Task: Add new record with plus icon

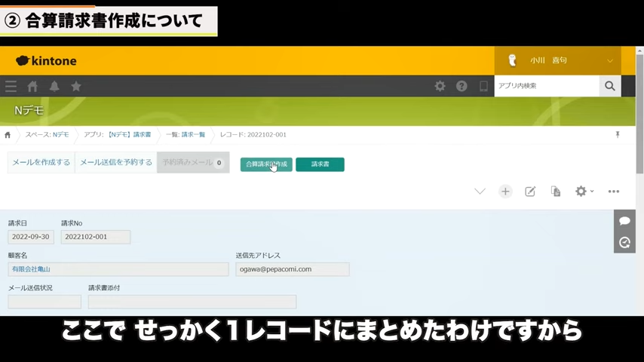Action: pos(505,192)
